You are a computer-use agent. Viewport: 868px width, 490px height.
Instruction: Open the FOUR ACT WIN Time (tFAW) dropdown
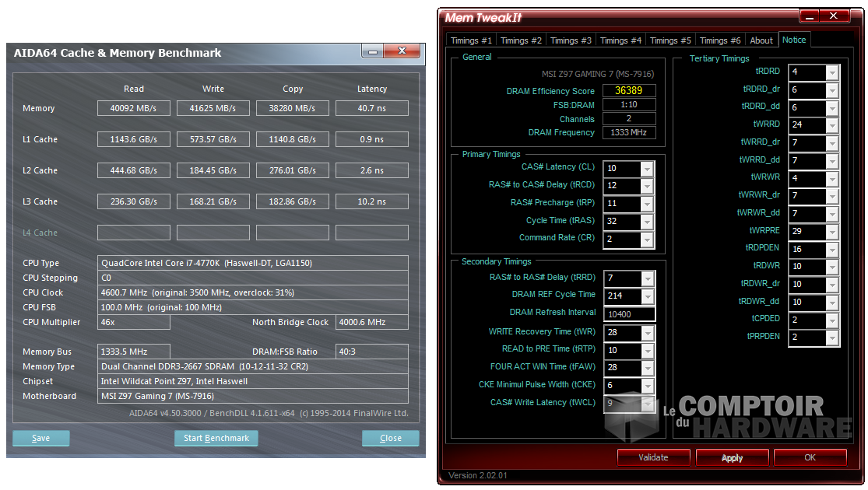coord(646,368)
